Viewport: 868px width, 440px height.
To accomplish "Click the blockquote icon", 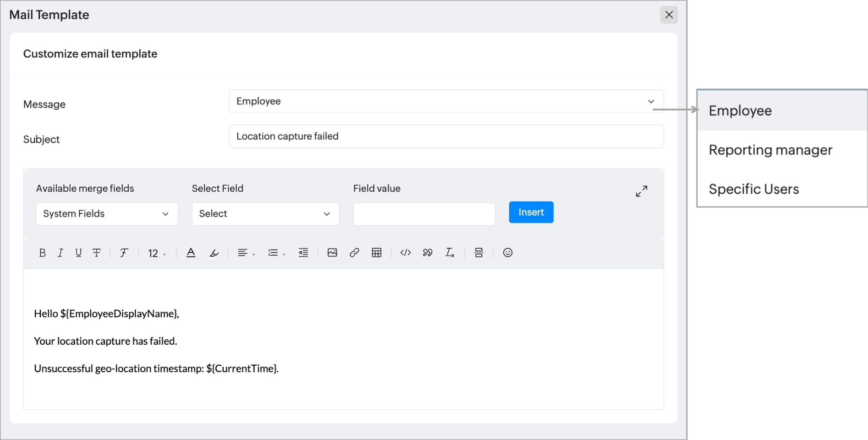I will [x=428, y=253].
